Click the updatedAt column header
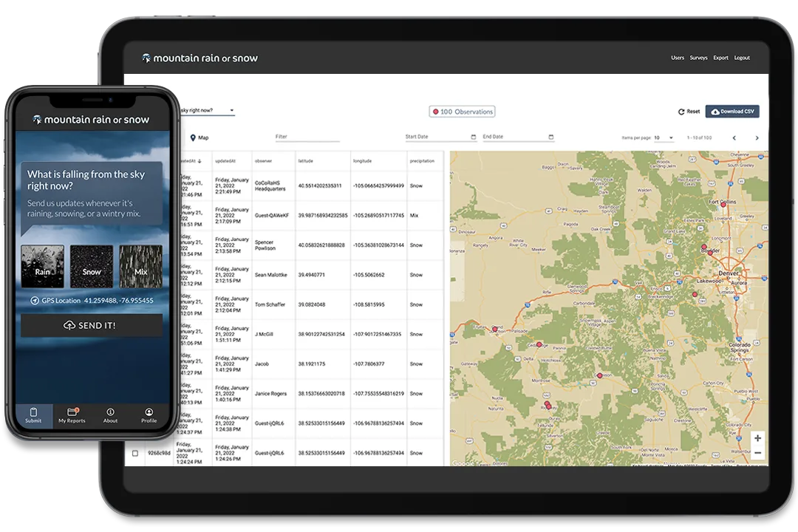The width and height of the screenshot is (798, 532). (225, 161)
